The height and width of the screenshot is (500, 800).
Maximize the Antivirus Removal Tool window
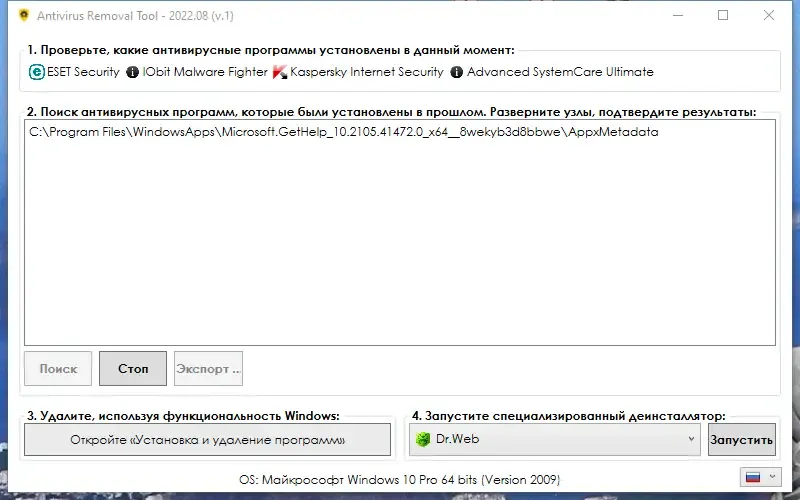(x=723, y=15)
